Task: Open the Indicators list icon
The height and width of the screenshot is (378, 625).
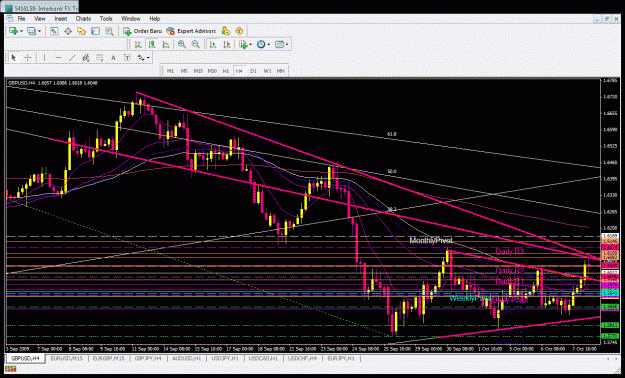Action: point(243,45)
